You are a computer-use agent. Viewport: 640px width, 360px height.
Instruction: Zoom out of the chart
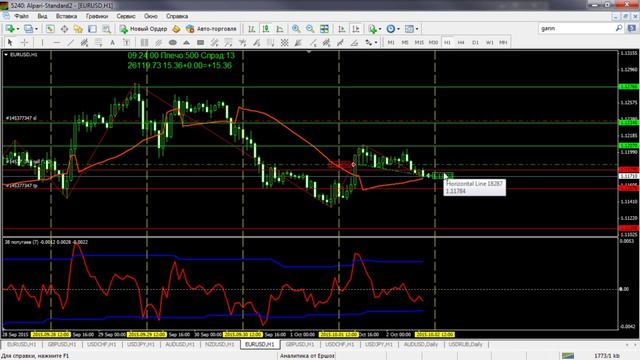310,29
